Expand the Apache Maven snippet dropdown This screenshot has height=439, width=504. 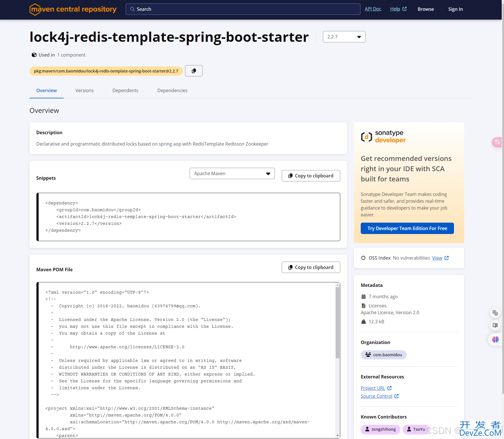[232, 173]
